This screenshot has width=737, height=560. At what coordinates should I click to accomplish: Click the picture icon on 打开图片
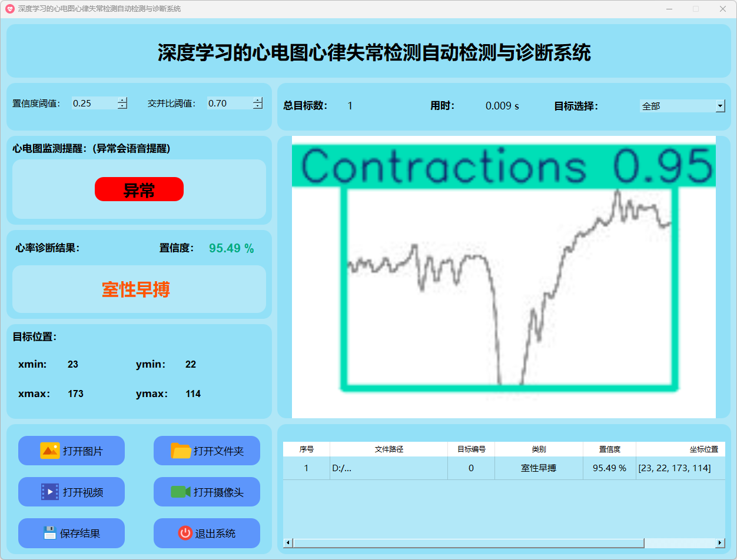pyautogui.click(x=50, y=451)
